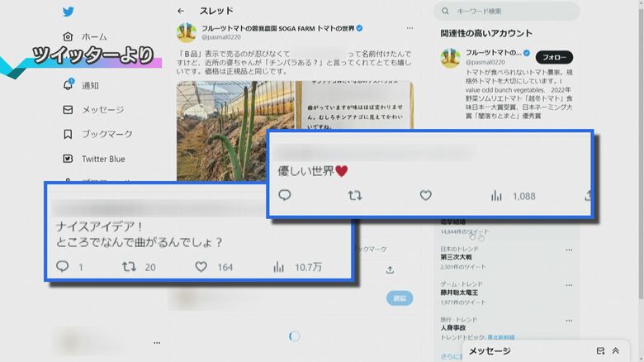The width and height of the screenshot is (644, 362).
Task: Retweet the 優しい世界 reply
Action: click(355, 195)
